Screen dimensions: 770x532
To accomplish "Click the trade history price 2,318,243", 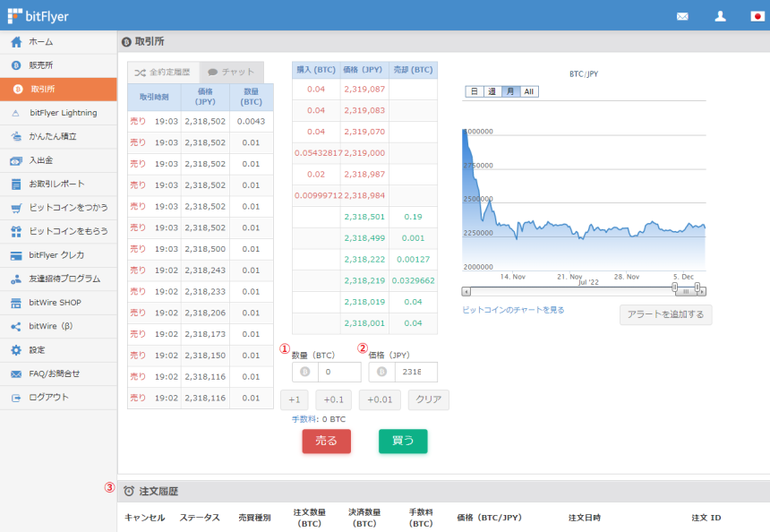I will (205, 270).
